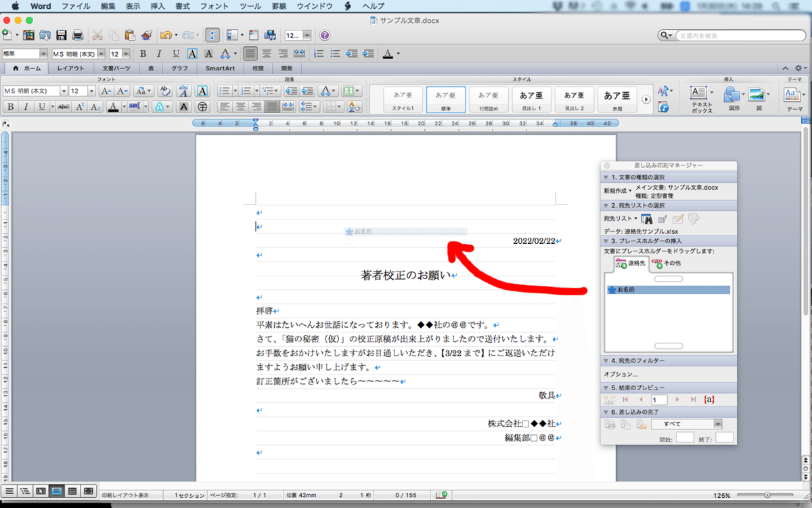Click the Save floppy disk icon
The height and width of the screenshot is (508, 812).
tap(62, 35)
